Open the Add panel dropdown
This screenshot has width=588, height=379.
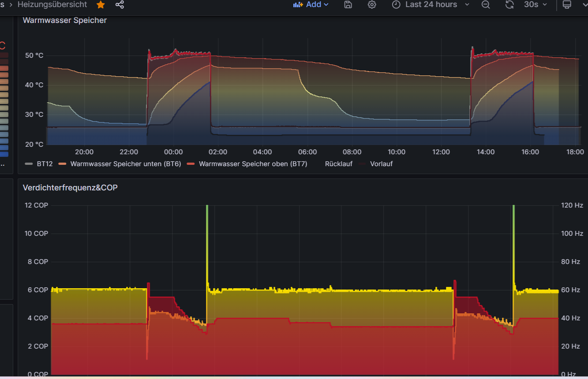pos(311,5)
